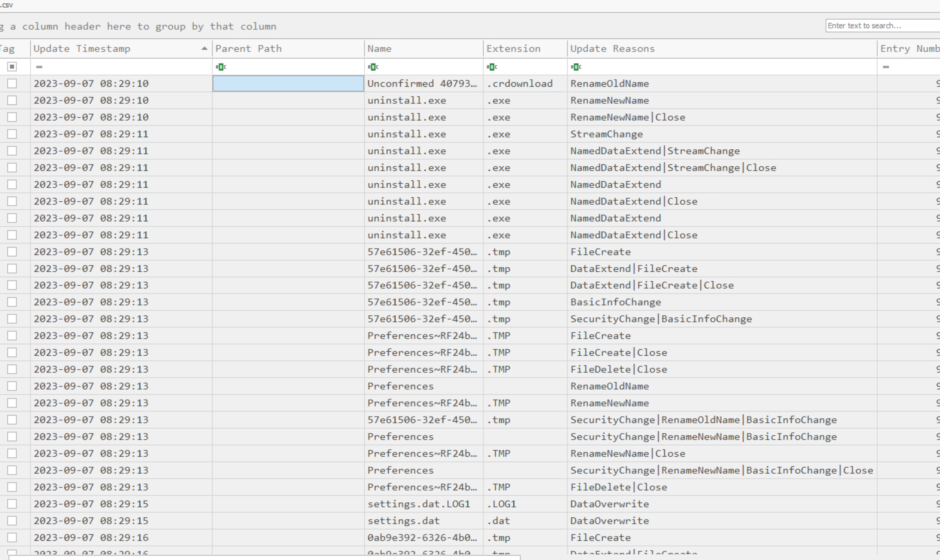Sort by Update Reasons column header
This screenshot has width=940, height=560.
pos(722,48)
